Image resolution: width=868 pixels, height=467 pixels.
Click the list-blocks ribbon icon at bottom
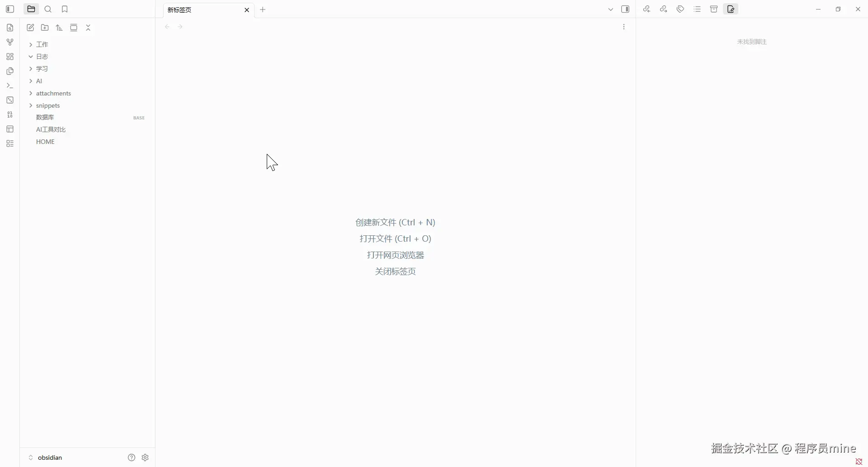pyautogui.click(x=10, y=143)
